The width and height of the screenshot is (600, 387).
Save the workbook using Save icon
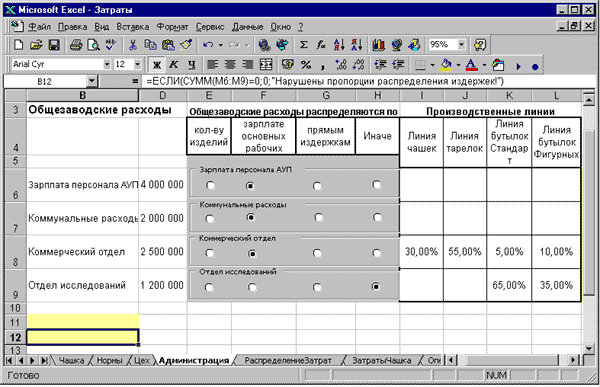click(54, 45)
